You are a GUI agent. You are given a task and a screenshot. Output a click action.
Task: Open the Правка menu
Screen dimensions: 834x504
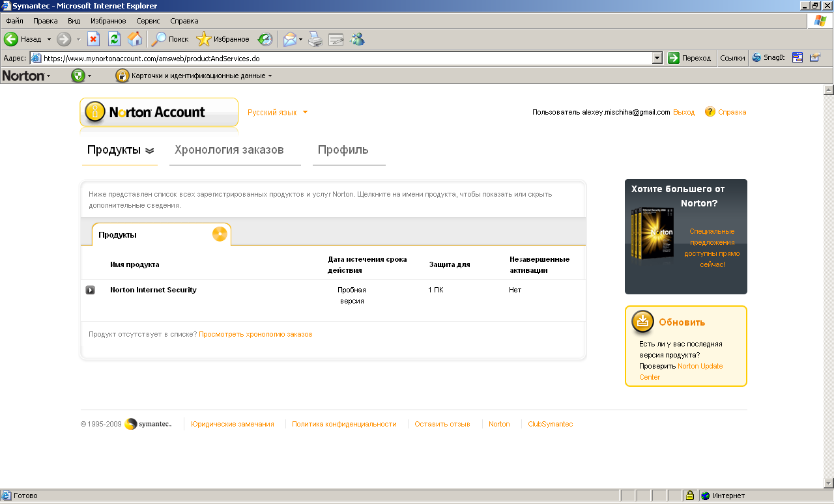point(46,21)
